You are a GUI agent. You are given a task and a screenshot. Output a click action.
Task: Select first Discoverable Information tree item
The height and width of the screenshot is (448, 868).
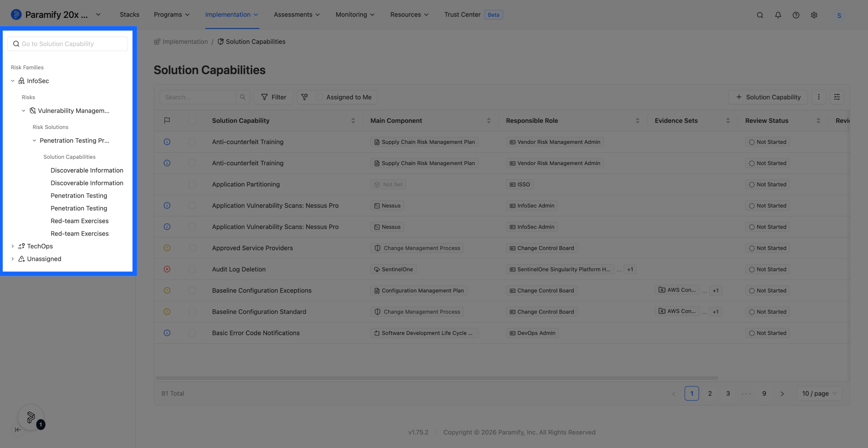pos(87,170)
